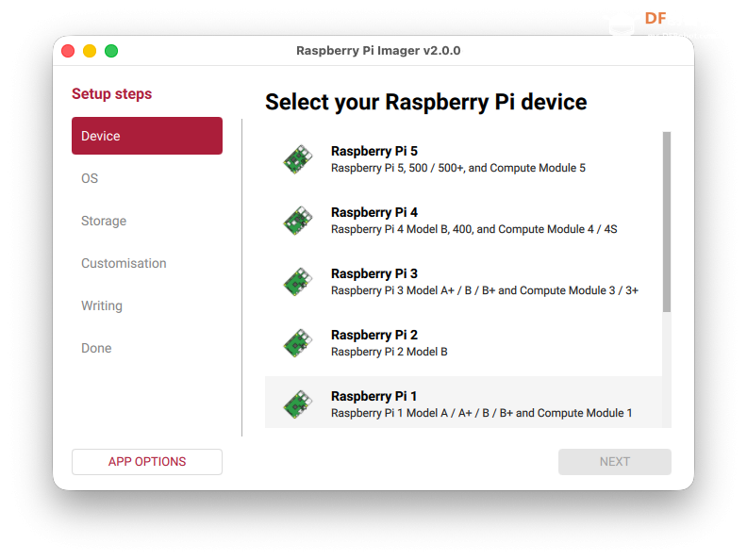Select the Raspberry Pi 5 device title

tap(374, 151)
